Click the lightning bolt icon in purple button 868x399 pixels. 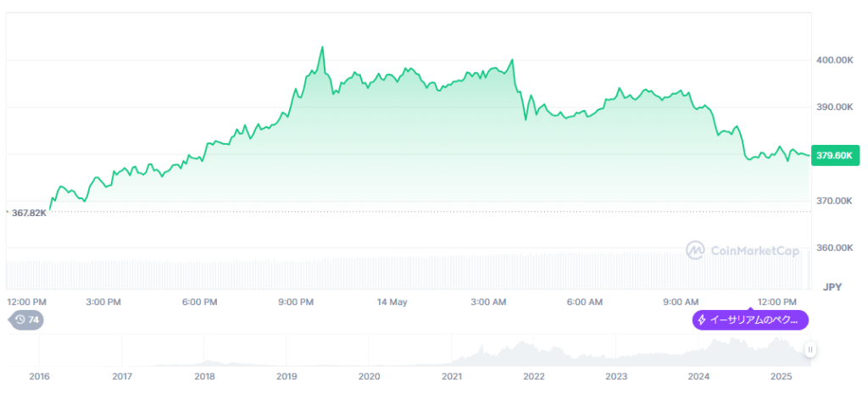click(x=702, y=320)
